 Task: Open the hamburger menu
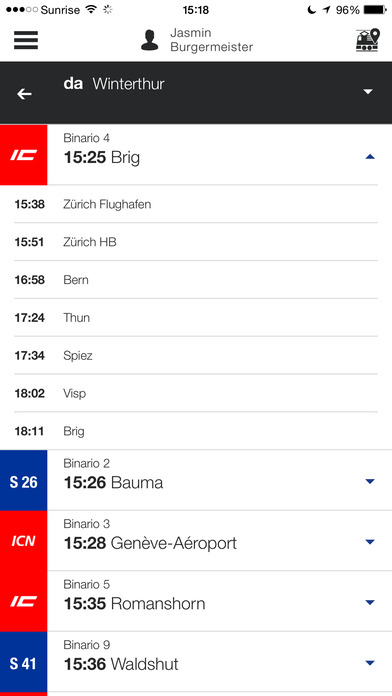tap(26, 40)
